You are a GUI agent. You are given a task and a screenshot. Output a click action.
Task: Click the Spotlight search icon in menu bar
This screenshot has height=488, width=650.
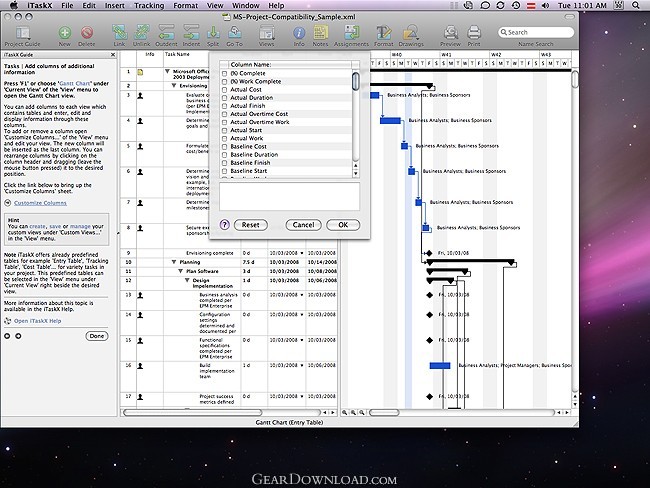click(635, 5)
